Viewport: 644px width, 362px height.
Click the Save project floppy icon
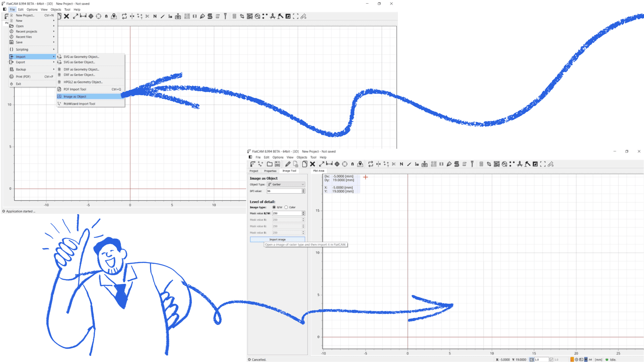pyautogui.click(x=277, y=164)
